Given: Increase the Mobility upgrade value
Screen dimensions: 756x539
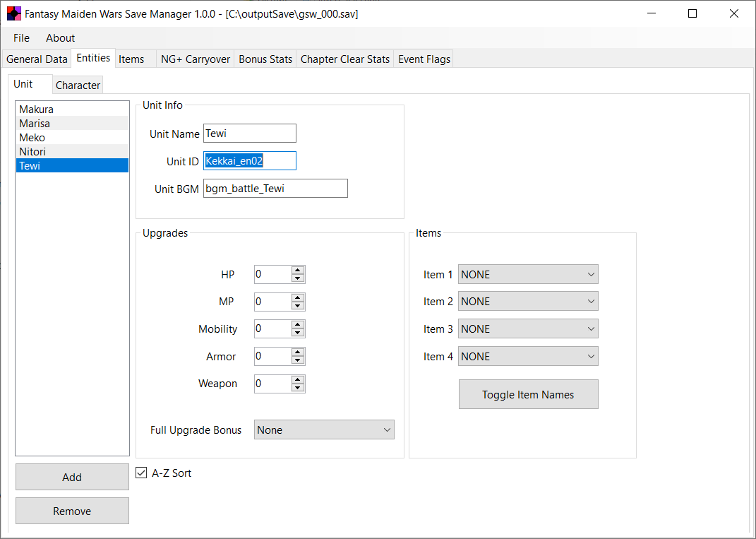Looking at the screenshot, I should point(298,325).
